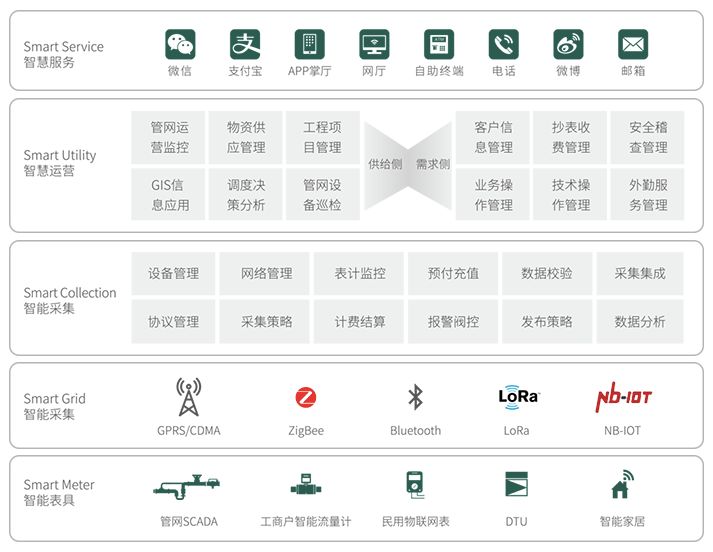
Task: Open the Weibo 微博 icon
Action: coord(568,45)
